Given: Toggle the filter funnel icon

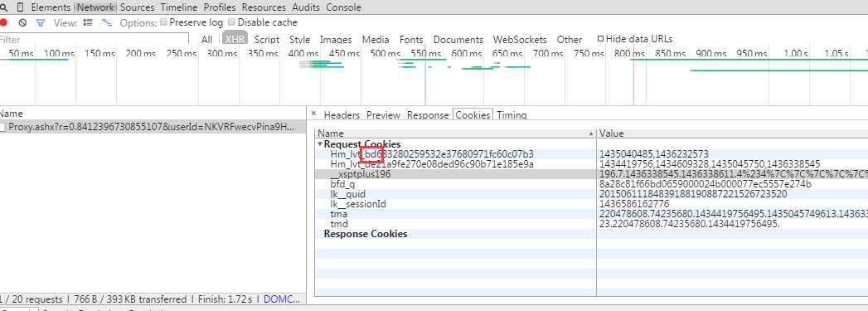Looking at the screenshot, I should (41, 22).
